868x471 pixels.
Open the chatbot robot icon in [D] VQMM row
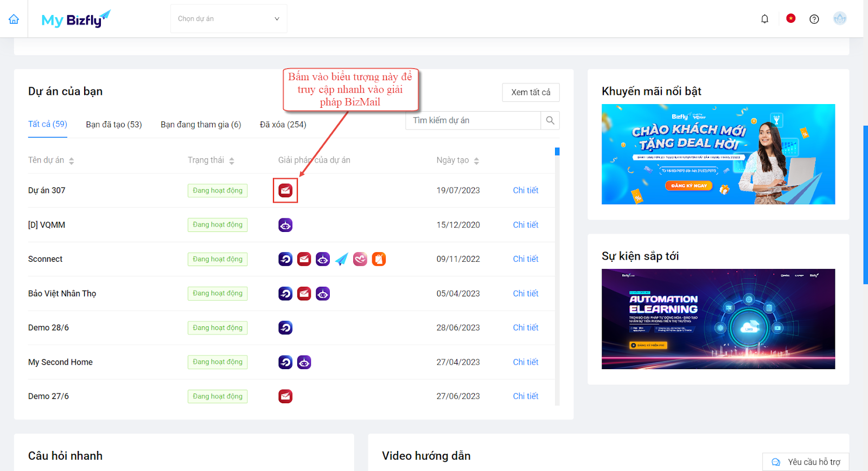[x=285, y=225]
